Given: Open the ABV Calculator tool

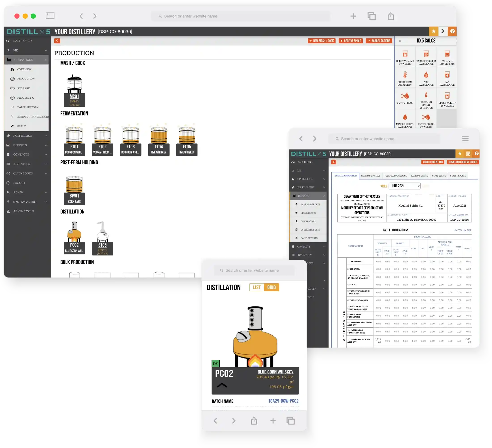Looking at the screenshot, I should 426,78.
